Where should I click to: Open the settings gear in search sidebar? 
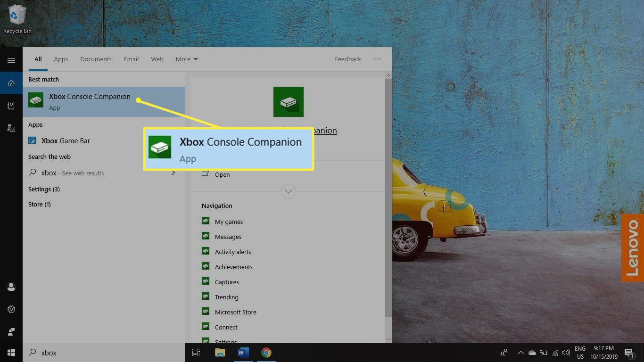[11, 309]
